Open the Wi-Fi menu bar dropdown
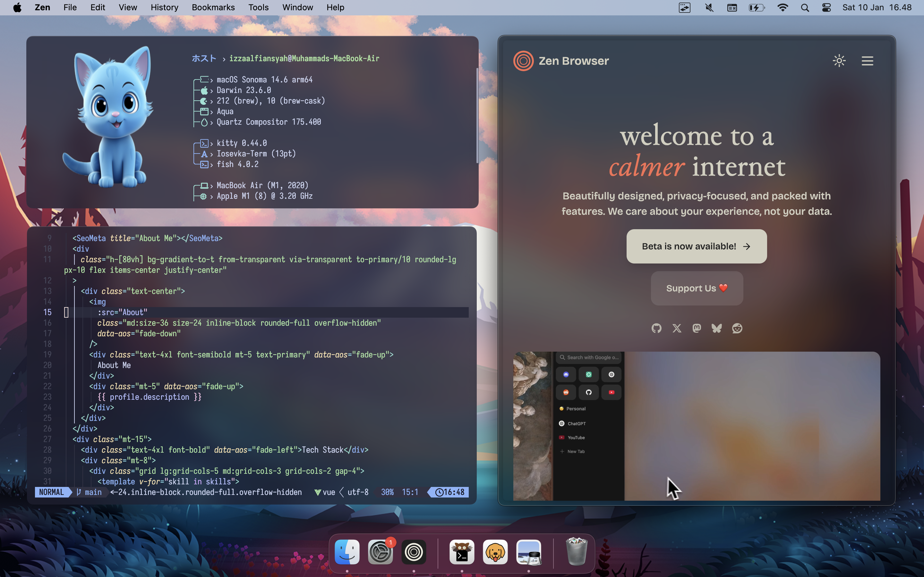Image resolution: width=924 pixels, height=577 pixels. [782, 8]
